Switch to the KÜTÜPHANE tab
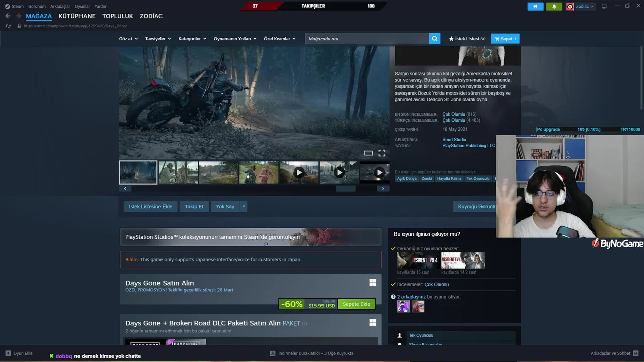Screen dimensions: 644x362 coord(77,16)
